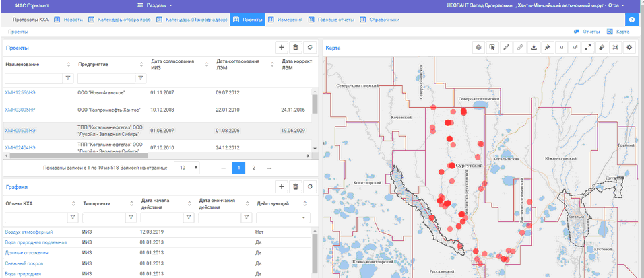Click the download icon in map toolbar
Screen dimensions: 644x278
pos(534,48)
